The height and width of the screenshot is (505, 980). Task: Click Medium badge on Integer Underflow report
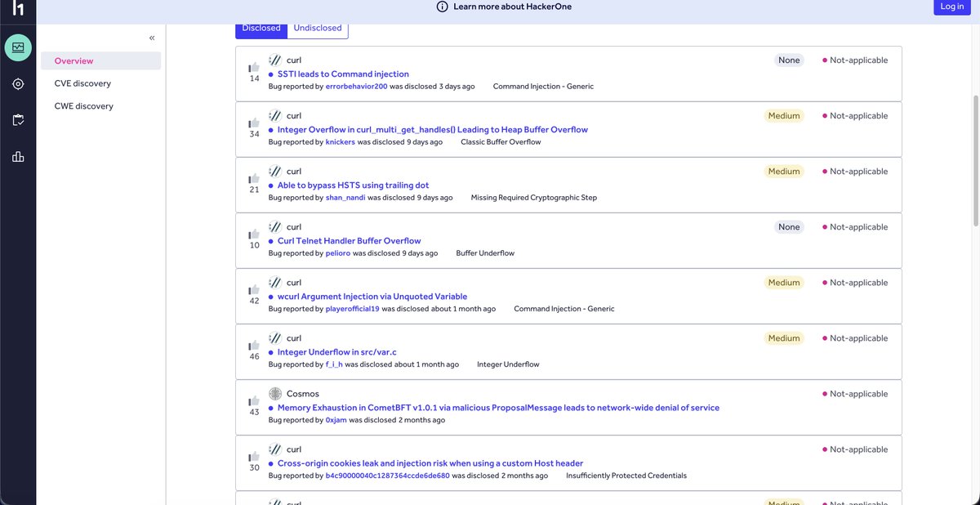[x=784, y=338]
